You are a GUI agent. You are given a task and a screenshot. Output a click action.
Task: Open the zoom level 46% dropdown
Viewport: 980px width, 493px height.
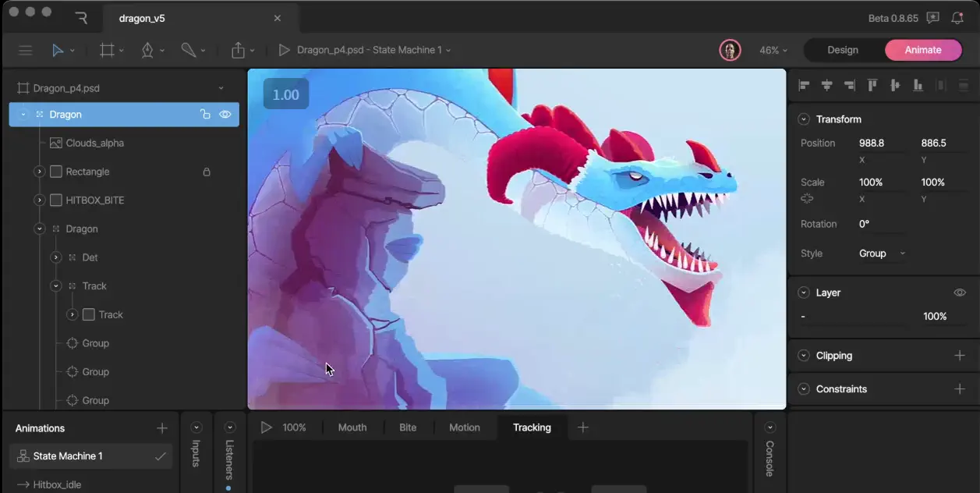772,49
